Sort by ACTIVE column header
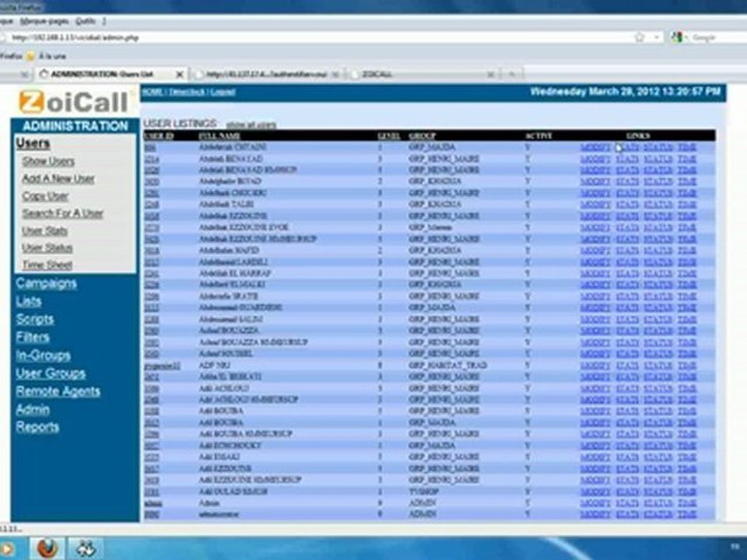Viewport: 747px width, 560px height. click(538, 136)
